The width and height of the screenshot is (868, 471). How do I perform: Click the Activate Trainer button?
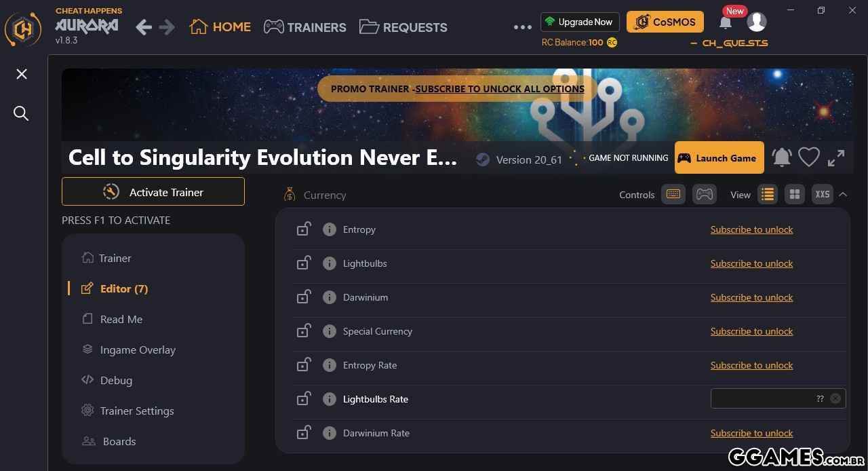(153, 192)
